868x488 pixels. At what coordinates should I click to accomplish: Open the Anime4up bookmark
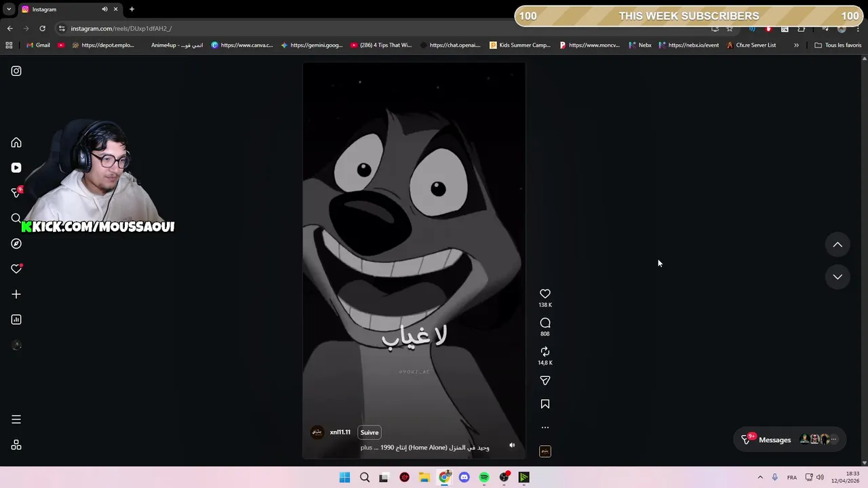click(x=176, y=45)
